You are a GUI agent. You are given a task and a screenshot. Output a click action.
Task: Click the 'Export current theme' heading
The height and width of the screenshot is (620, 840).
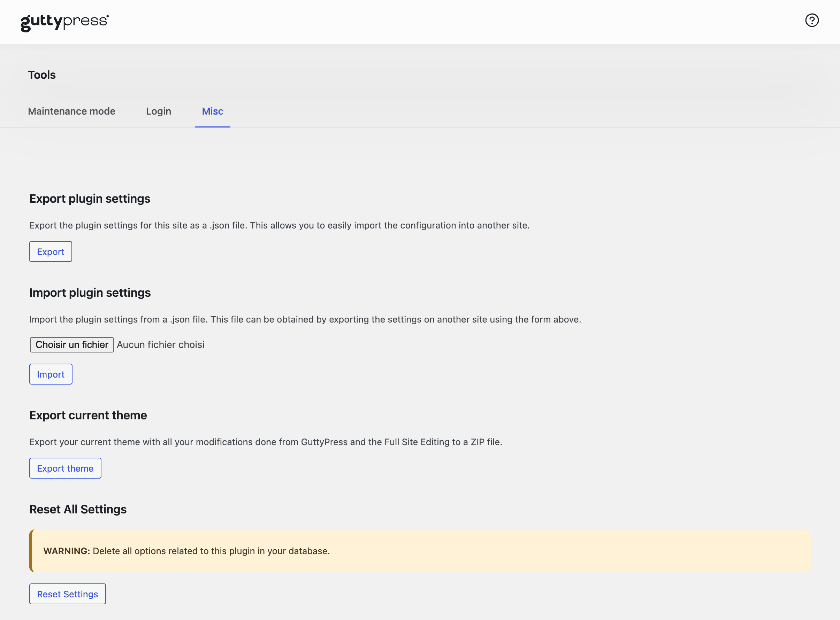point(88,415)
